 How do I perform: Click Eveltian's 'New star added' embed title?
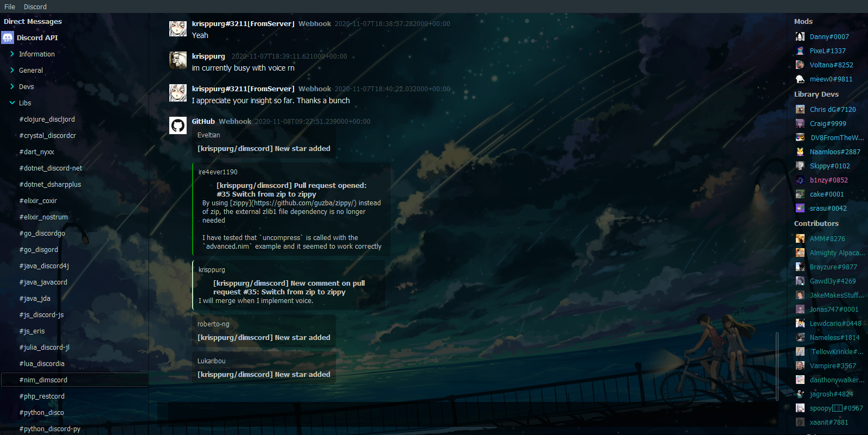264,148
